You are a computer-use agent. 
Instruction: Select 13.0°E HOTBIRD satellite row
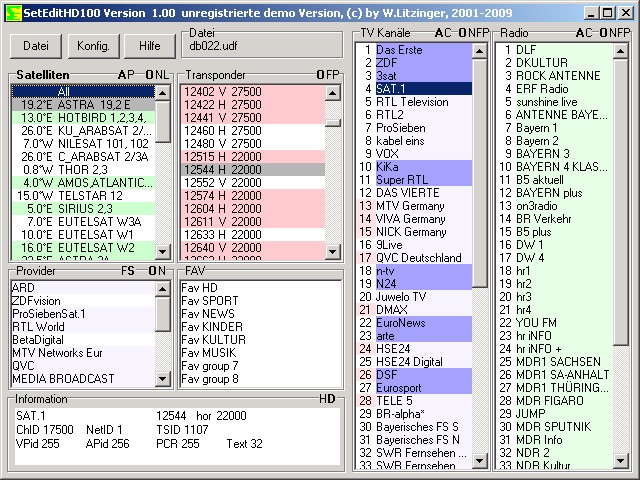click(83, 118)
